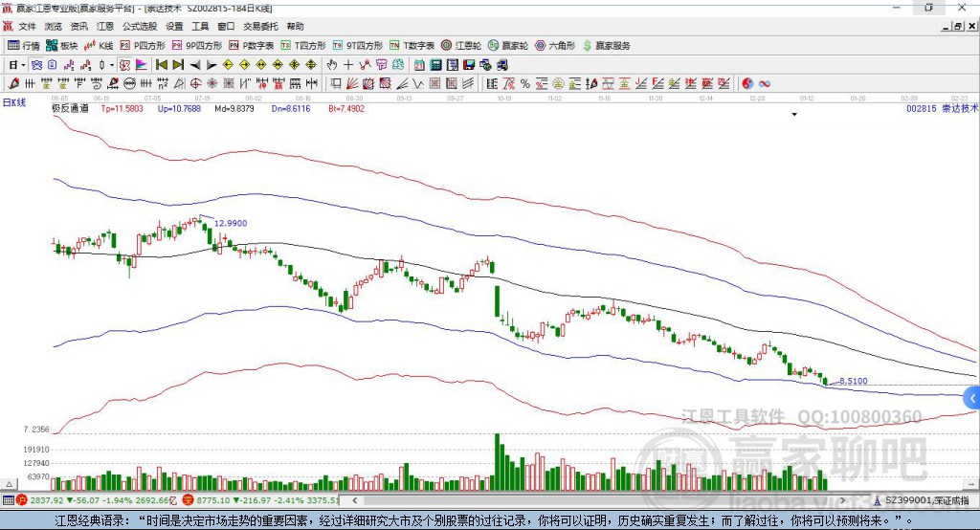Click the infinity loop icon
The width and height of the screenshot is (980, 530).
(x=765, y=84)
